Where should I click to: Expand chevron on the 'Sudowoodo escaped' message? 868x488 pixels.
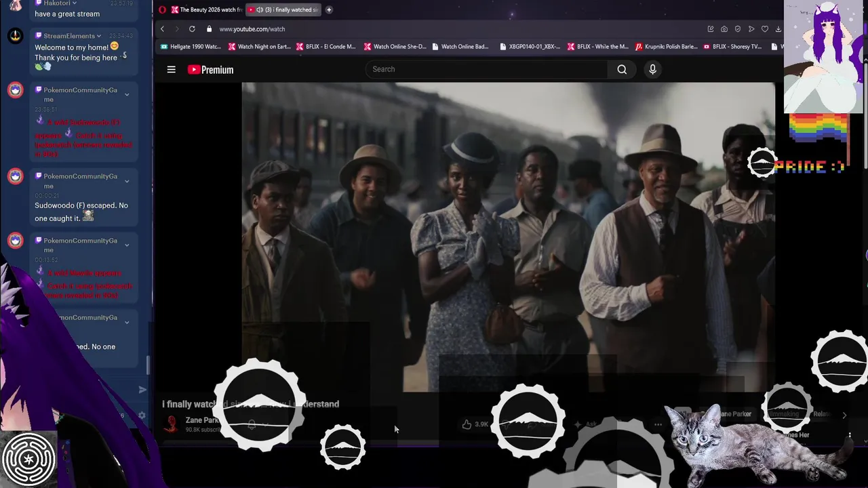click(127, 181)
